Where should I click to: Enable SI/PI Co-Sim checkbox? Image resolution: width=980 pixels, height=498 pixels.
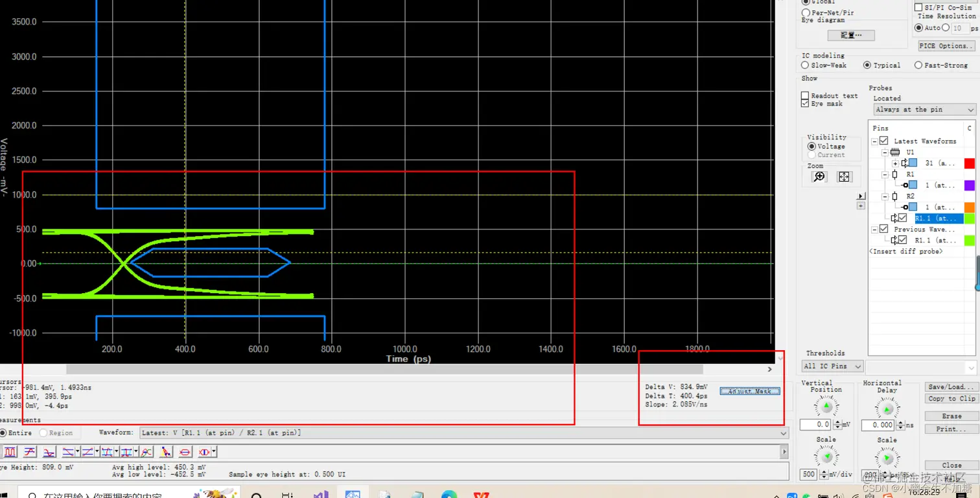pos(918,7)
